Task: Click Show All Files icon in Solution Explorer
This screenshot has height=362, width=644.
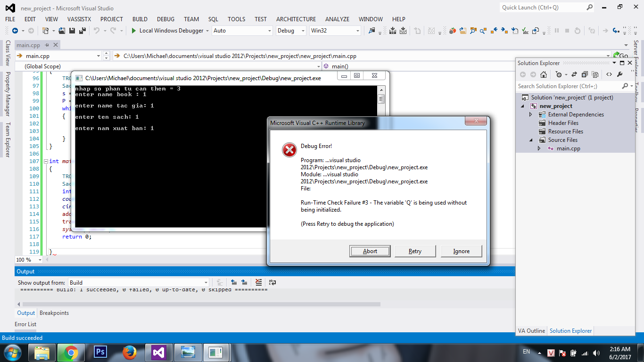Action: (595, 74)
